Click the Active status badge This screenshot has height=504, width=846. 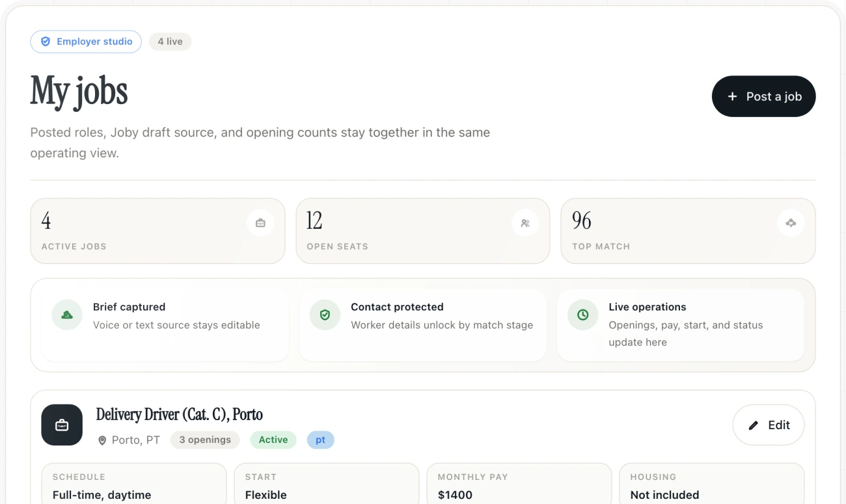[x=273, y=440]
